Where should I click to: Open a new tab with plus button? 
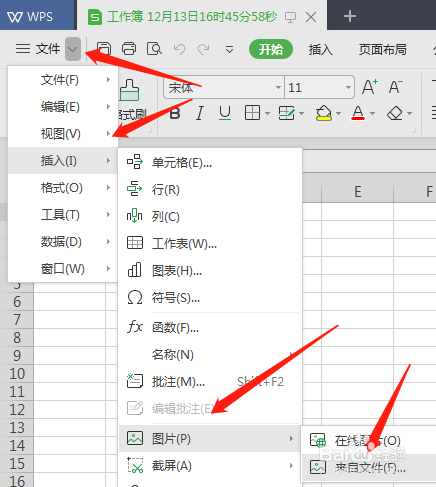click(x=350, y=16)
